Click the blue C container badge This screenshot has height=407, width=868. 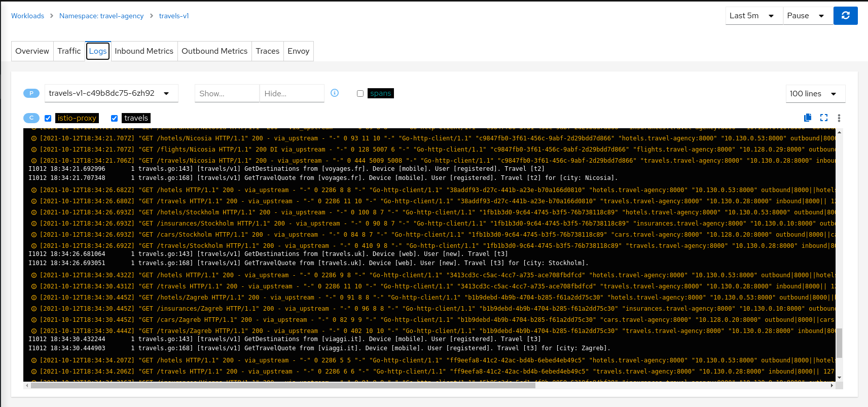(31, 118)
